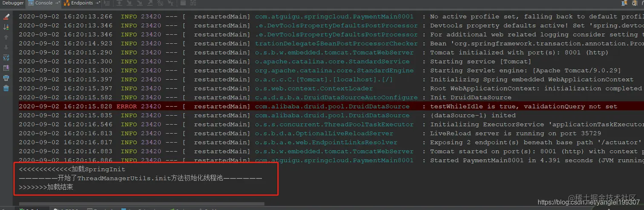Click 'c.a.d.s.b.a.DruidDataSourceAutoConfigure' logger name
This screenshot has width=644, height=210.
pyautogui.click(x=336, y=97)
